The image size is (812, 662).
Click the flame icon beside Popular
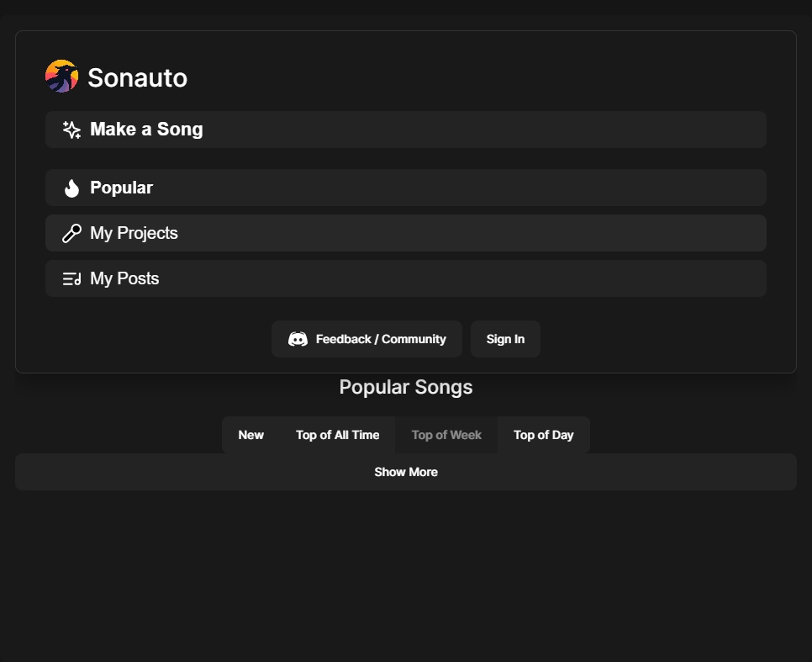coord(71,187)
